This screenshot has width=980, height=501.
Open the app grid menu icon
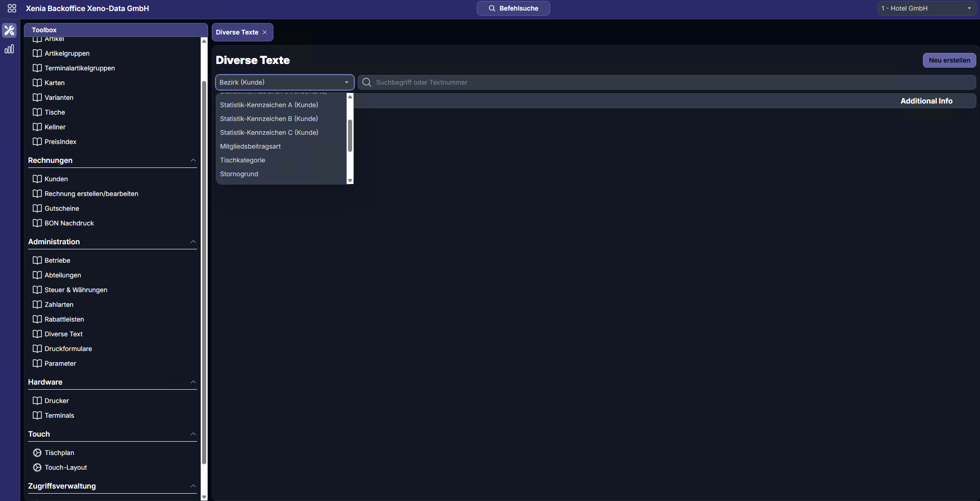pos(12,8)
